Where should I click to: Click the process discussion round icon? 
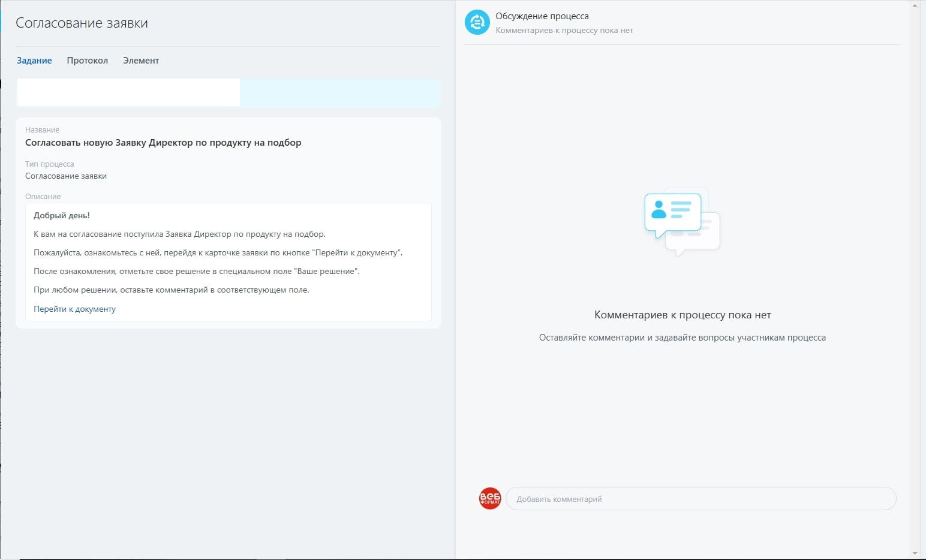tap(477, 23)
